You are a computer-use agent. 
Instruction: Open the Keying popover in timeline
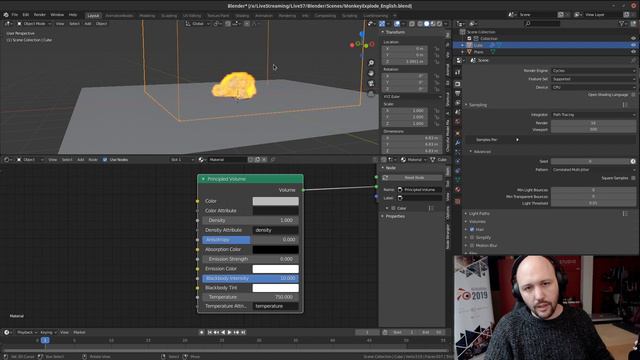48,332
